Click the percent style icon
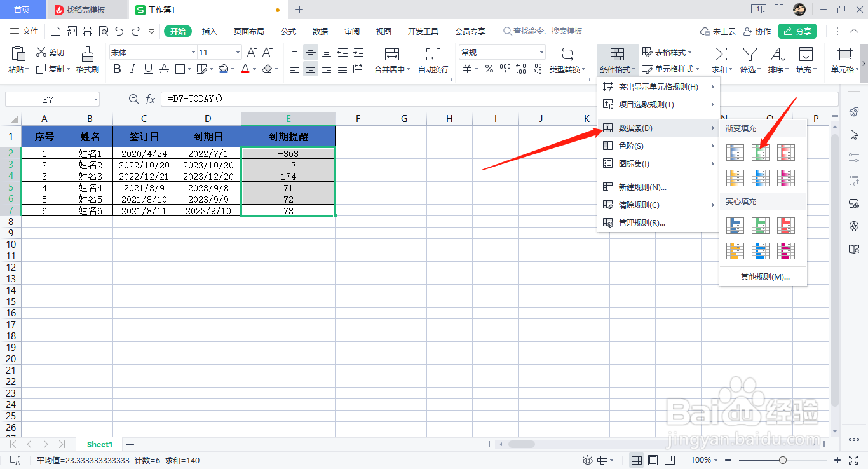Screen dimensions: 868x469 (489, 69)
